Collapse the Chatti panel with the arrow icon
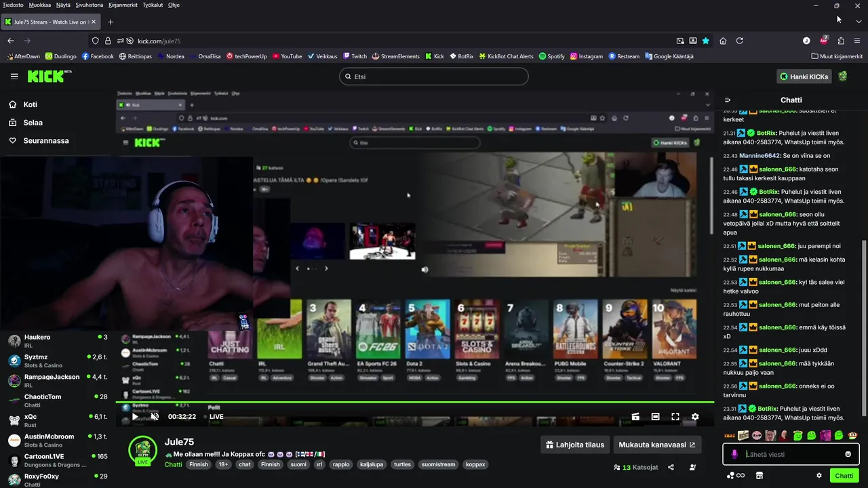The image size is (868, 488). tap(728, 100)
